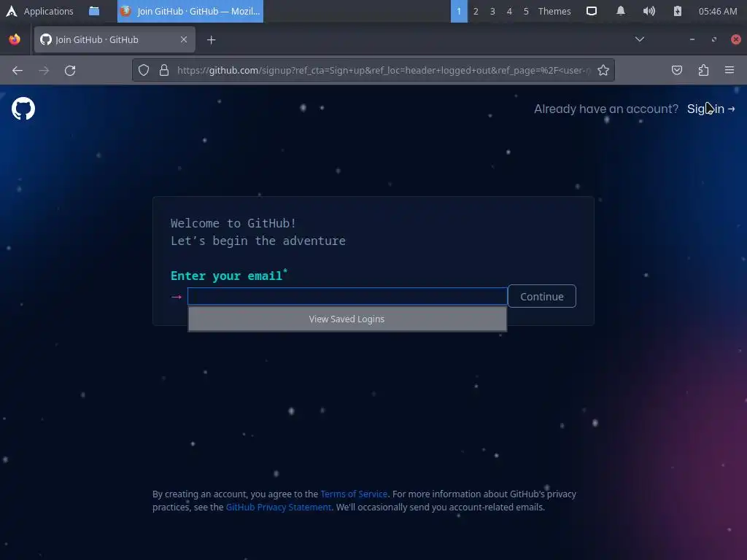
Task: Open a new tab with the plus icon
Action: tap(211, 40)
